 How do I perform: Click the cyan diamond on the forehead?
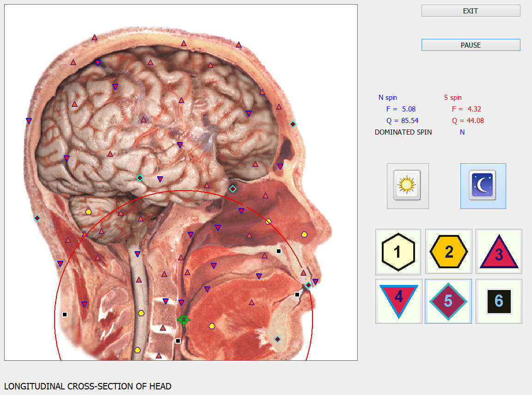(293, 124)
